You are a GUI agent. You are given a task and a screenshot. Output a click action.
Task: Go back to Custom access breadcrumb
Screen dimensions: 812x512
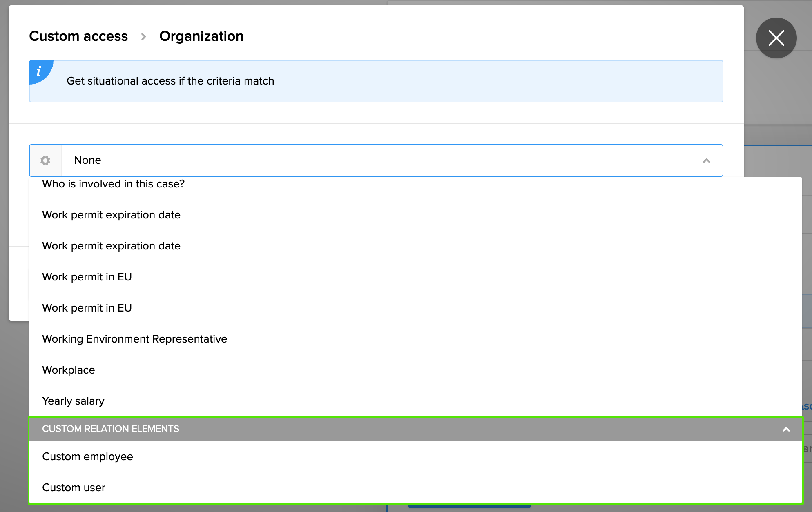78,36
